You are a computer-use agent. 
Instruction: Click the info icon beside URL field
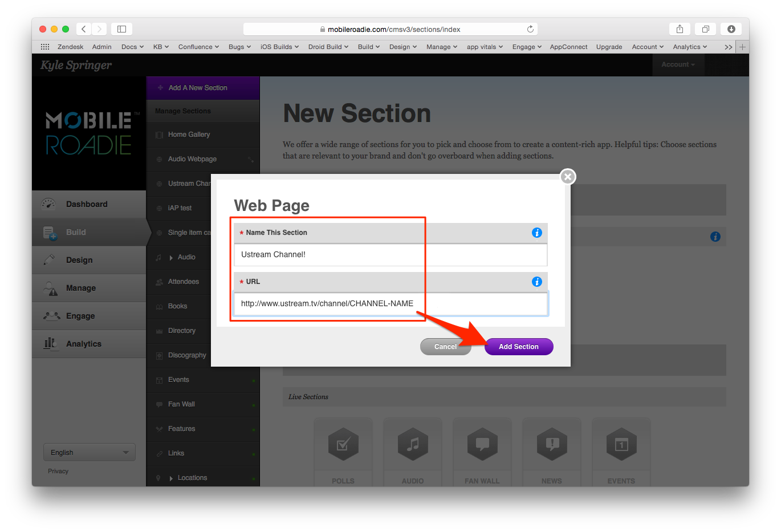[x=536, y=282]
